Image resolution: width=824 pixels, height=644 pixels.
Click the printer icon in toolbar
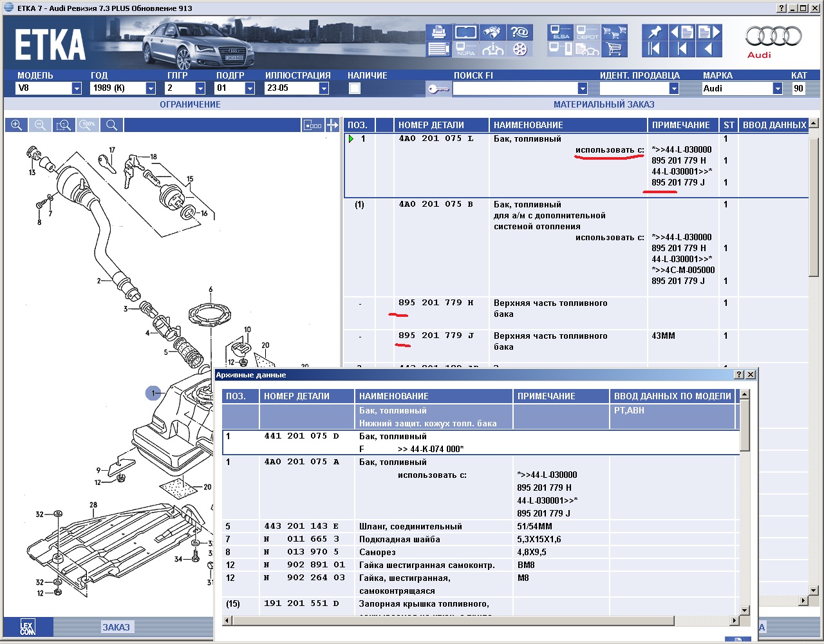coord(438,32)
